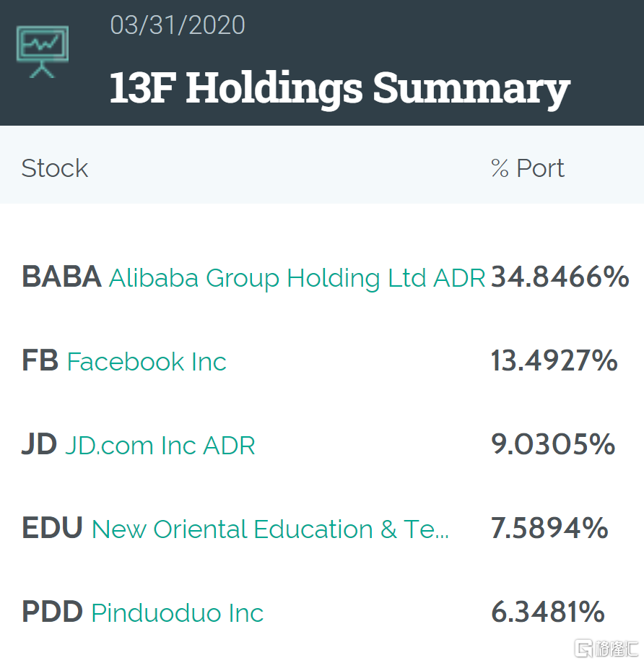This screenshot has height=663, width=644.
Task: Follow the Facebook Inc link
Action: click(x=147, y=362)
